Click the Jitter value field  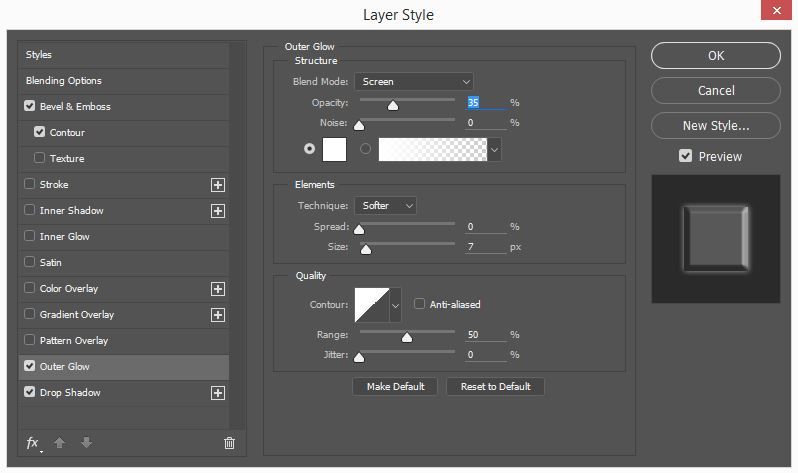[x=486, y=354]
